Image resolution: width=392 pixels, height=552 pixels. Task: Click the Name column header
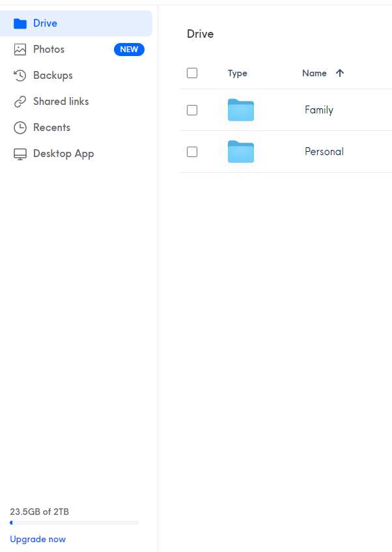313,73
